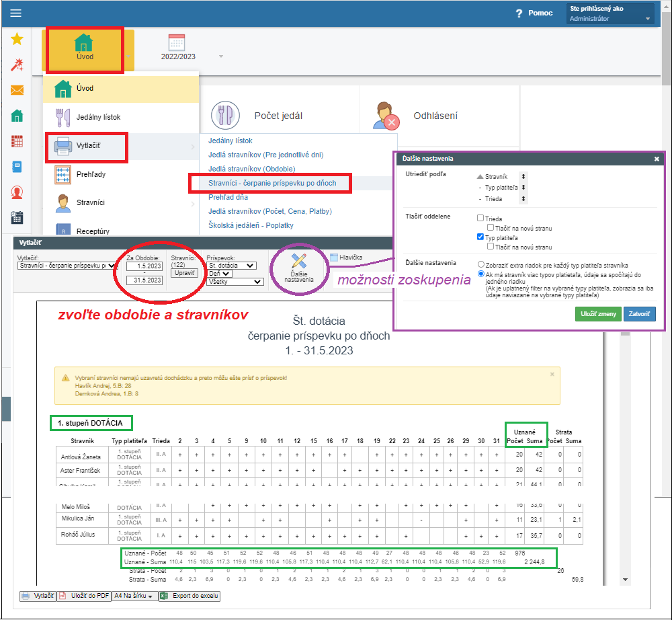
Task: Click the Excel icon for Export do excelu
Action: click(x=164, y=596)
